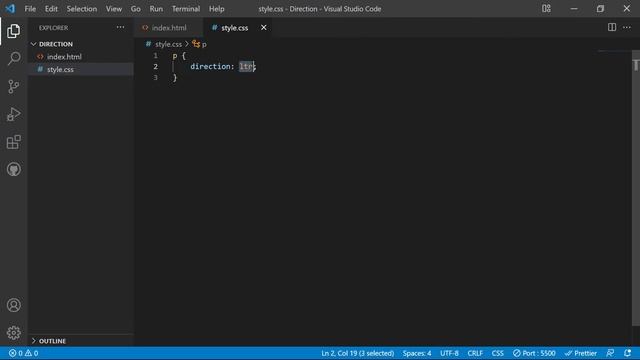Click the p selector breadcrumb
The image size is (640, 360).
199,44
